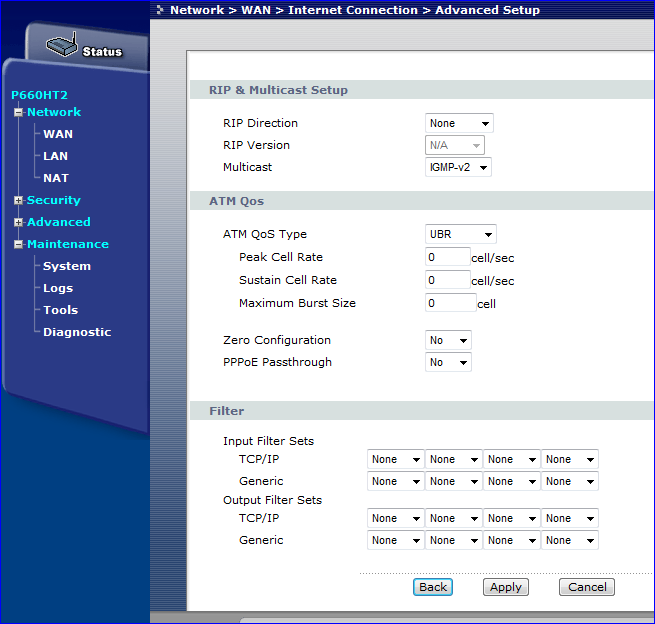Expand the Advanced tree node
This screenshot has width=655, height=624.
pyautogui.click(x=18, y=222)
